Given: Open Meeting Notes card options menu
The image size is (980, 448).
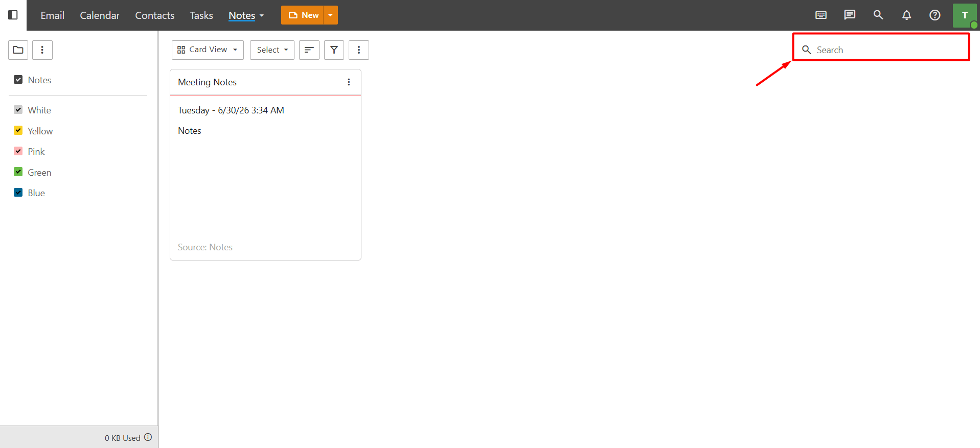Looking at the screenshot, I should click(349, 82).
